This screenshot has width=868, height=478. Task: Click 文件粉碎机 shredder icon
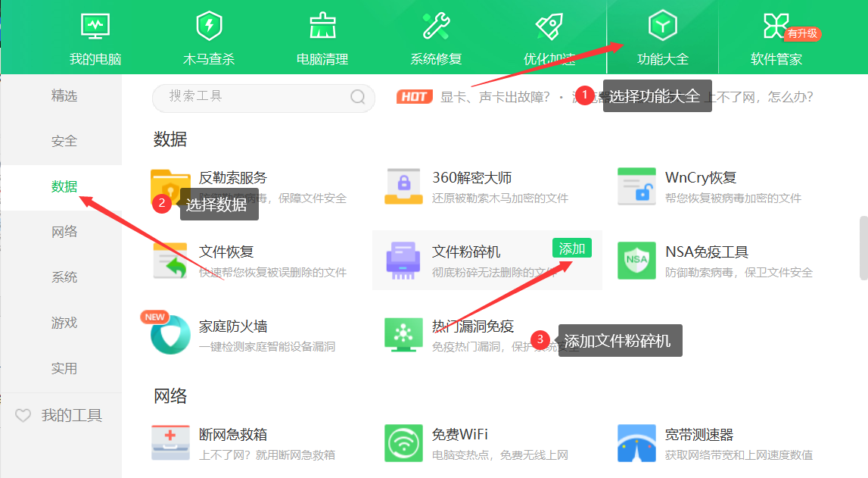pos(403,261)
